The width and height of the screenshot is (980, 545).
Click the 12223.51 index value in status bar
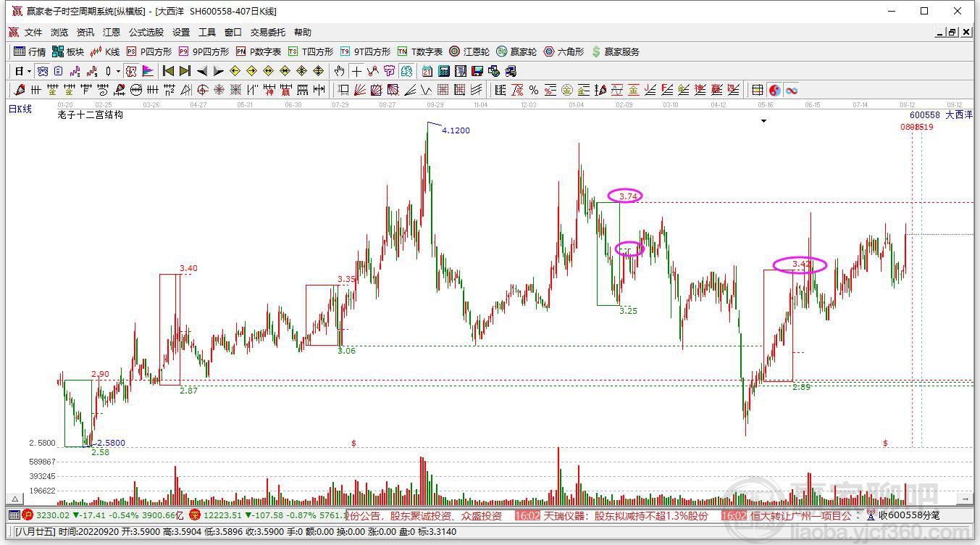[x=222, y=515]
